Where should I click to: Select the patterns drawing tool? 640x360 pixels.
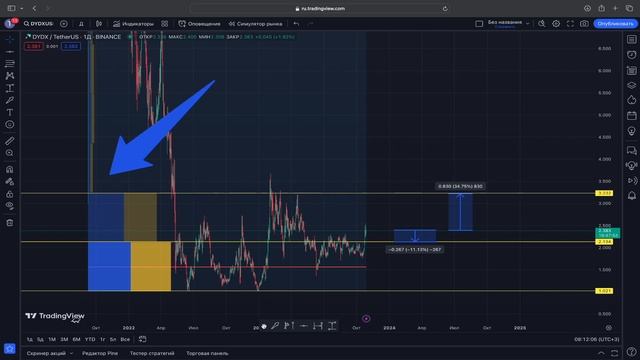coord(10,76)
